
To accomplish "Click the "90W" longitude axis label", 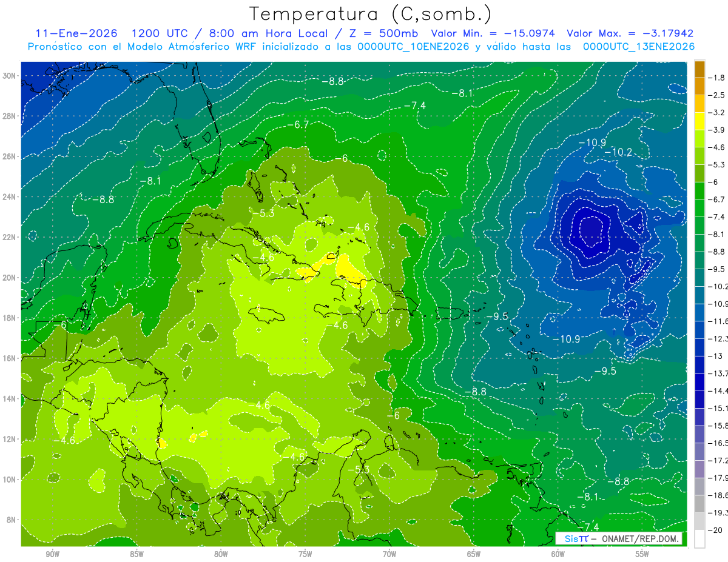I will 53,554.
